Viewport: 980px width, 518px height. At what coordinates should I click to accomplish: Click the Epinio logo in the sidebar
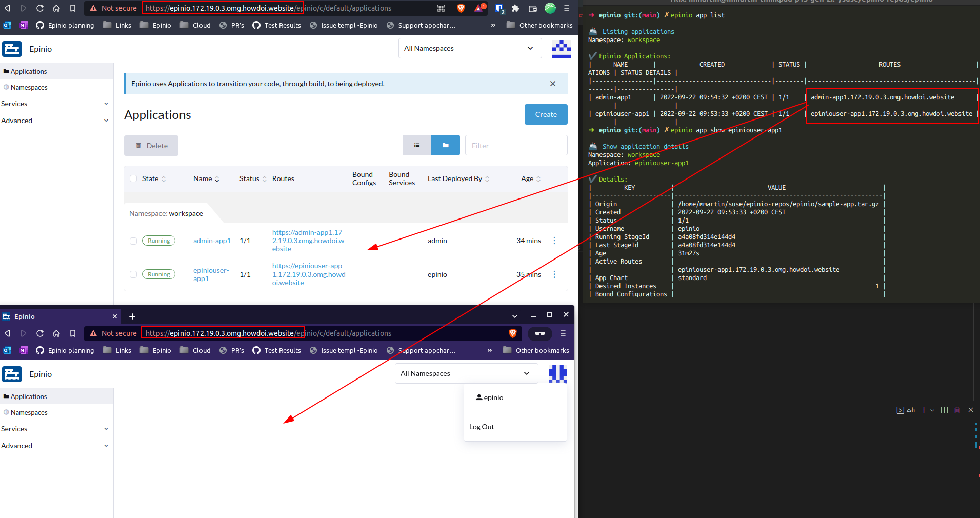click(12, 49)
